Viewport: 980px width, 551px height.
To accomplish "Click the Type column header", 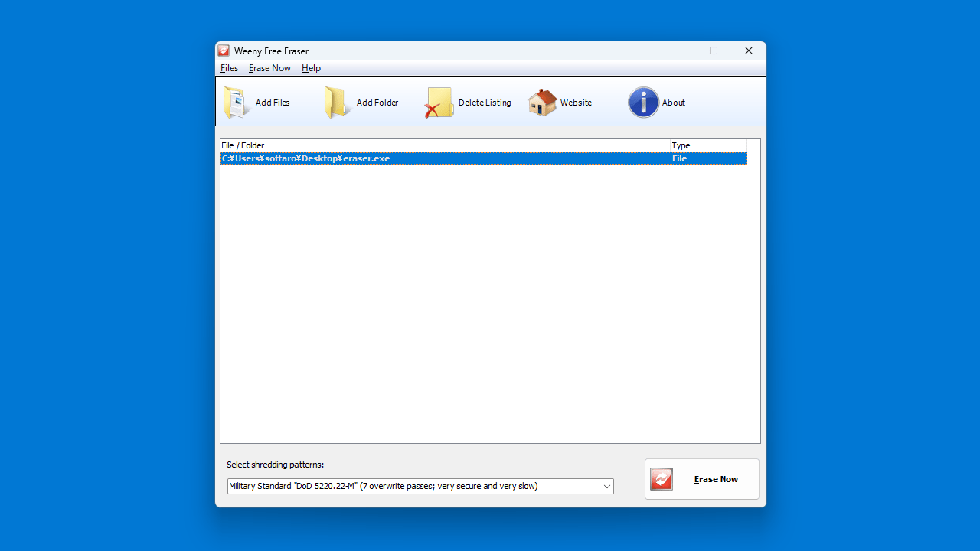I will pyautogui.click(x=708, y=145).
